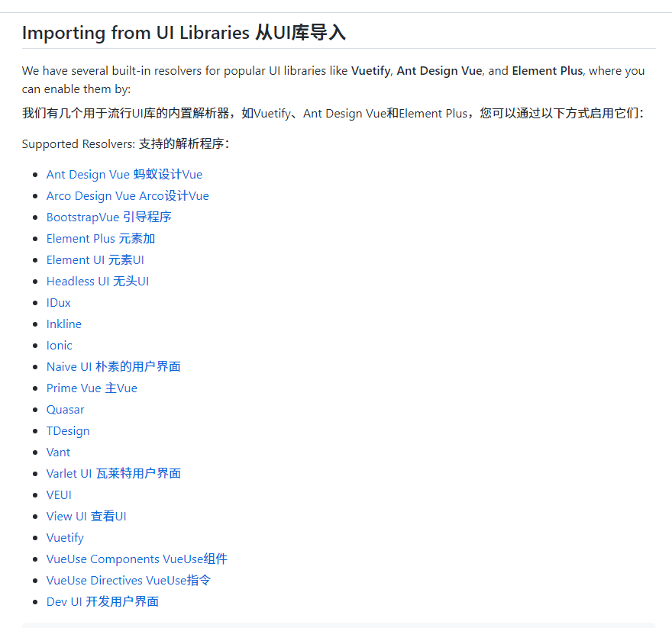Open the Arco Design Vue link
Image resolution: width=672 pixels, height=628 pixels.
click(x=128, y=196)
